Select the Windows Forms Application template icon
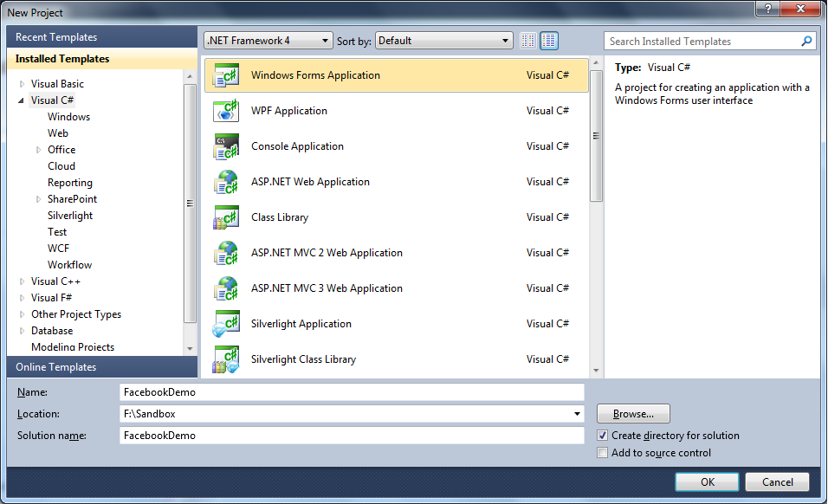The image size is (828, 504). tap(226, 75)
